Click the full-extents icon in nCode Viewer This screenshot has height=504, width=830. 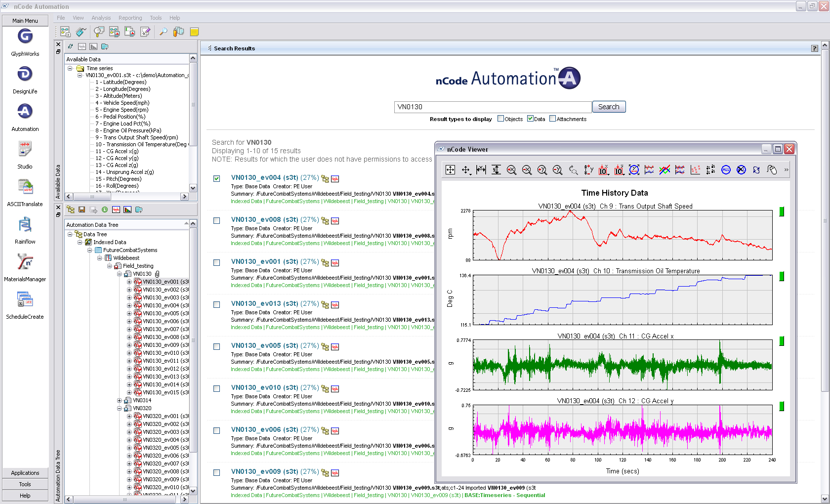(450, 170)
